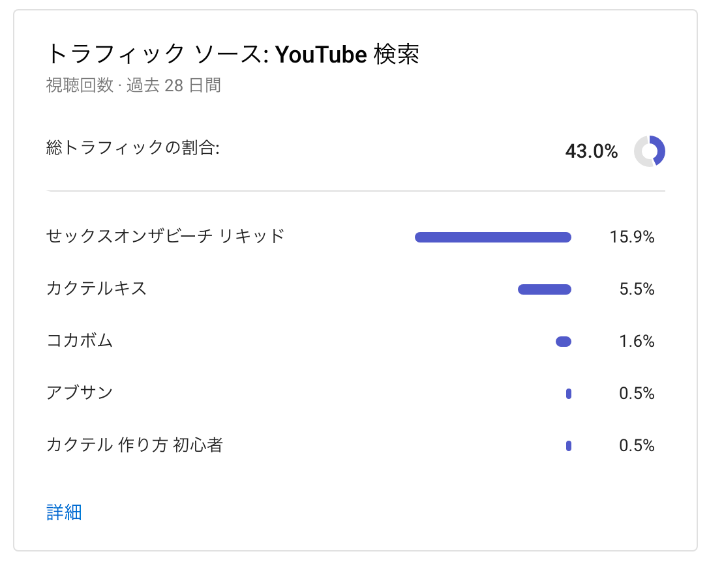
Task: Click the tiny bar for アブサン
Action: pos(569,394)
